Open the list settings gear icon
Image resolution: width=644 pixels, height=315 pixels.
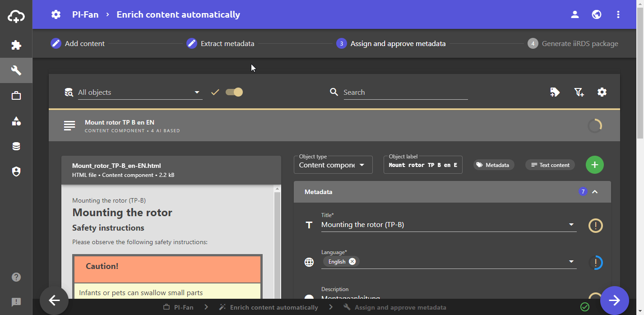602,92
